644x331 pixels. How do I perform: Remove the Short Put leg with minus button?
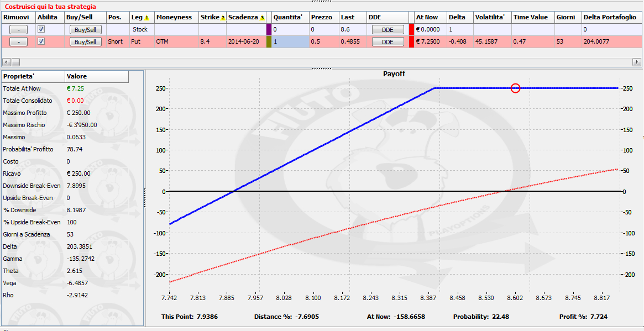[x=17, y=42]
